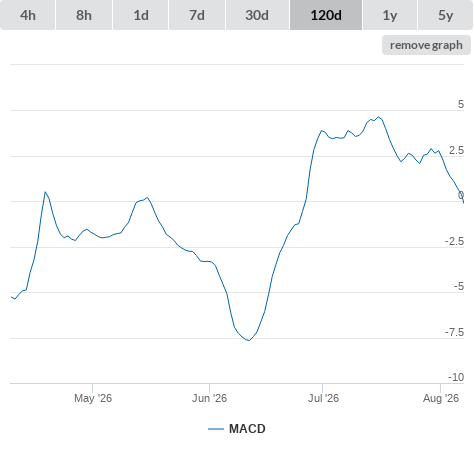Click the active 120d range tab
The height and width of the screenshot is (455, 474).
point(326,15)
